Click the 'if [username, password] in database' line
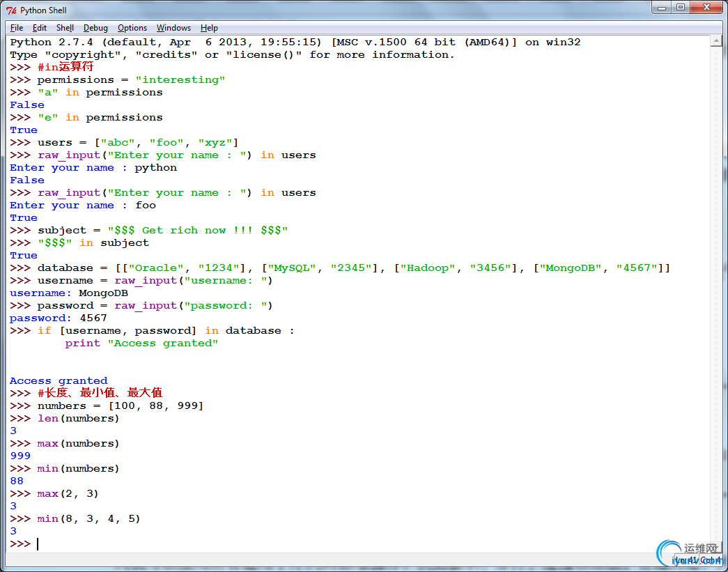 153,330
